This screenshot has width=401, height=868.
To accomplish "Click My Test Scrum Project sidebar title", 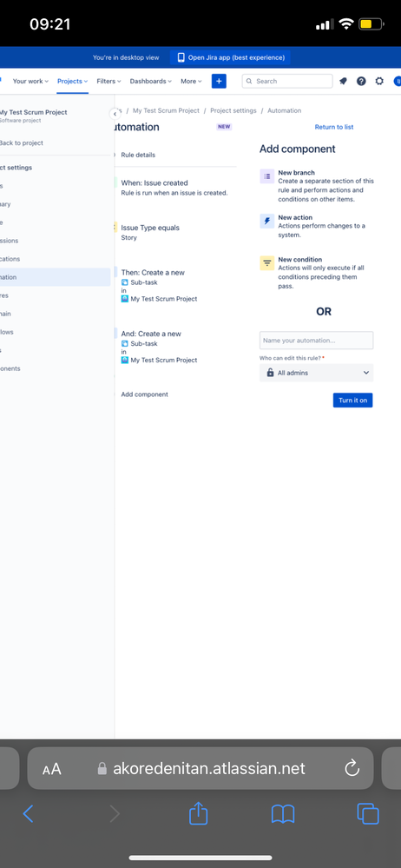I will click(33, 112).
